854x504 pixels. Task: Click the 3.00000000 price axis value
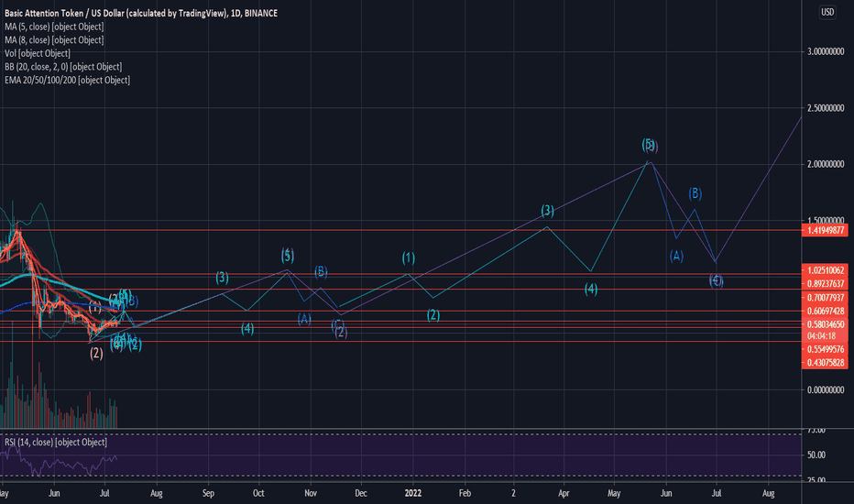coord(826,51)
